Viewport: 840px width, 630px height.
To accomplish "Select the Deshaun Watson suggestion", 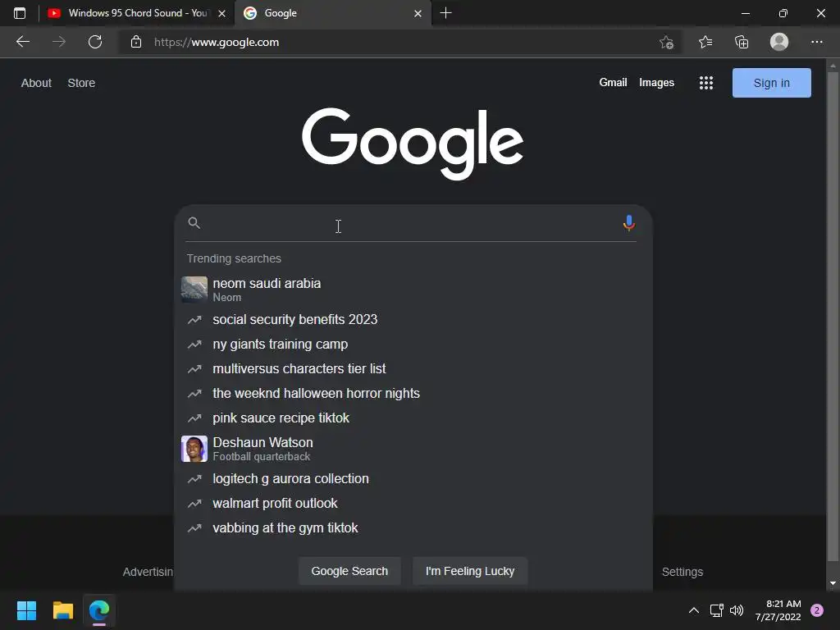I will click(x=413, y=449).
